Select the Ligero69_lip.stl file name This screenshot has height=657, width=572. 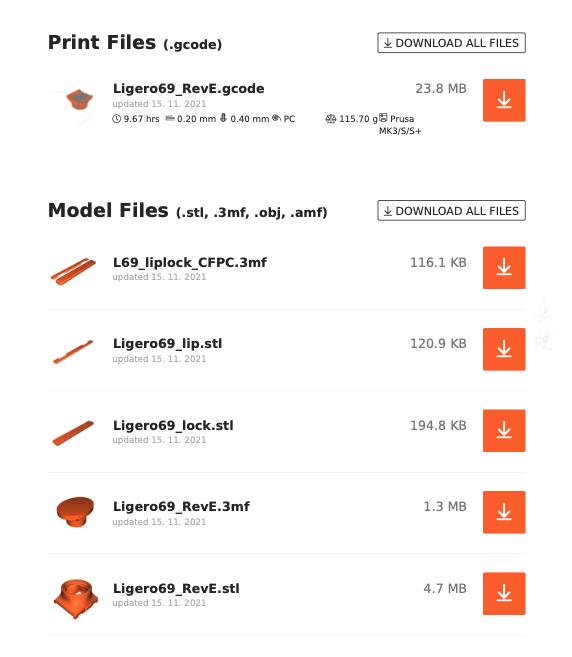tap(168, 344)
